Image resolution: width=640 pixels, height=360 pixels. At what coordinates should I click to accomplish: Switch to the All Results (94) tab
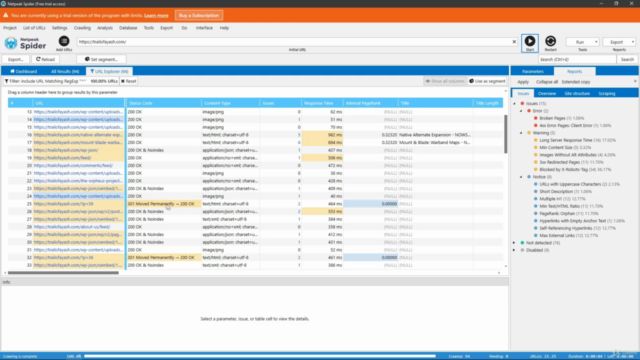(65, 71)
